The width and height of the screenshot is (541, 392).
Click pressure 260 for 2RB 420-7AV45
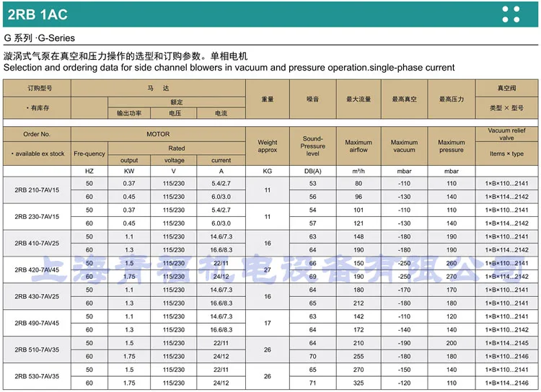coord(452,264)
